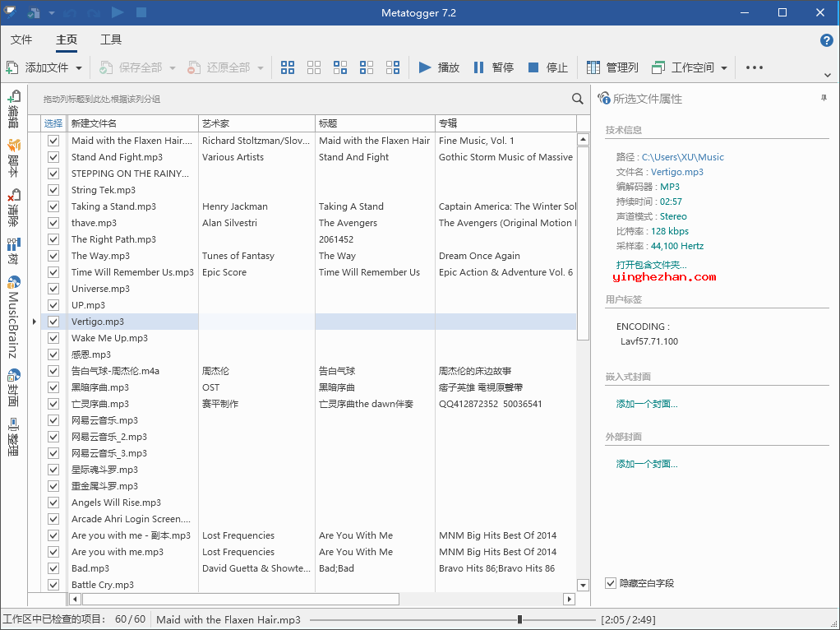Uncheck Maid with the Flaxen Hair row checkbox

point(53,141)
